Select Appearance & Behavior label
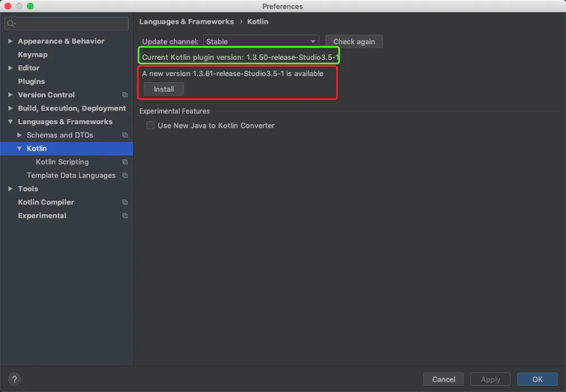 coord(61,41)
